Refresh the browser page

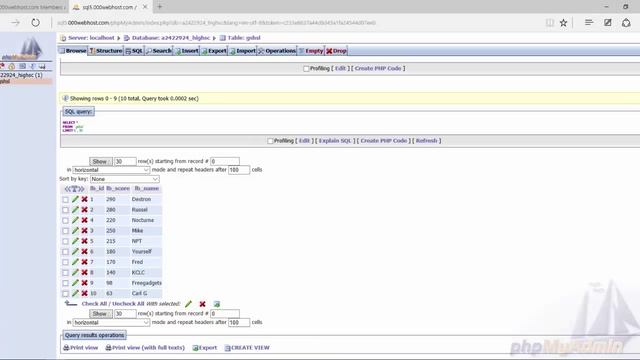pyautogui.click(x=36, y=22)
